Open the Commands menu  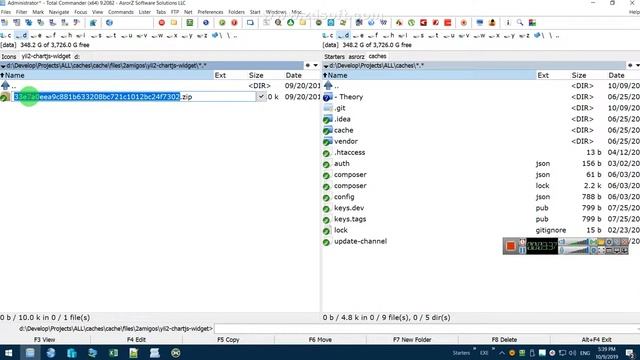(x=121, y=12)
